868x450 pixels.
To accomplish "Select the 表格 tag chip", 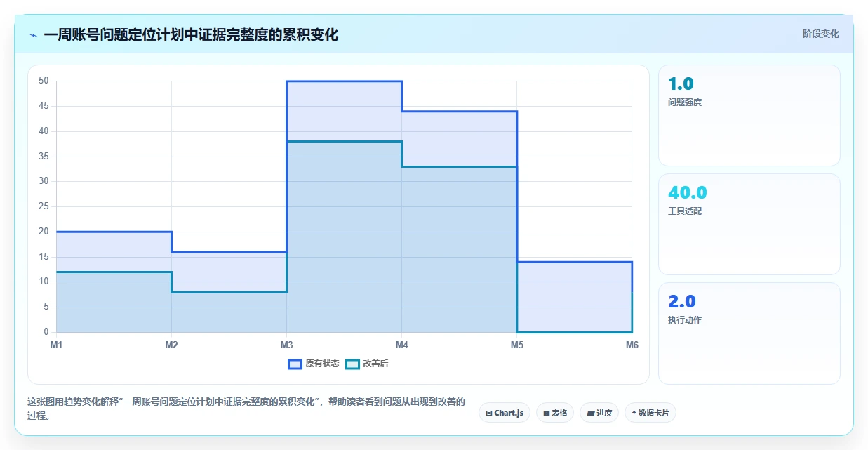I will (x=555, y=413).
